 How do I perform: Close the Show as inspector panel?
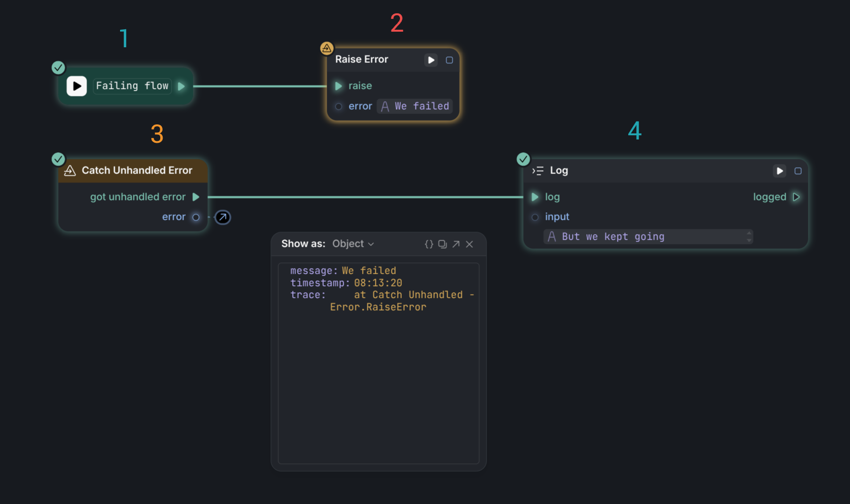click(x=469, y=244)
